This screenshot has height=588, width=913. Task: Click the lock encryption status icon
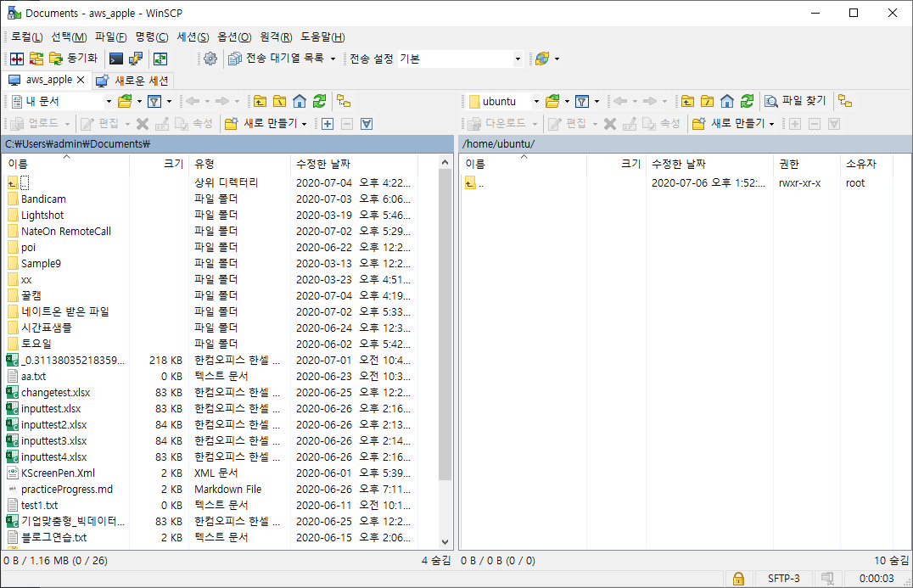(738, 578)
